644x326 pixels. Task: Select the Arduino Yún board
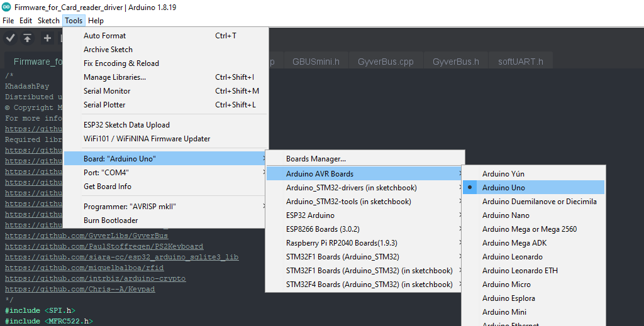533,174
